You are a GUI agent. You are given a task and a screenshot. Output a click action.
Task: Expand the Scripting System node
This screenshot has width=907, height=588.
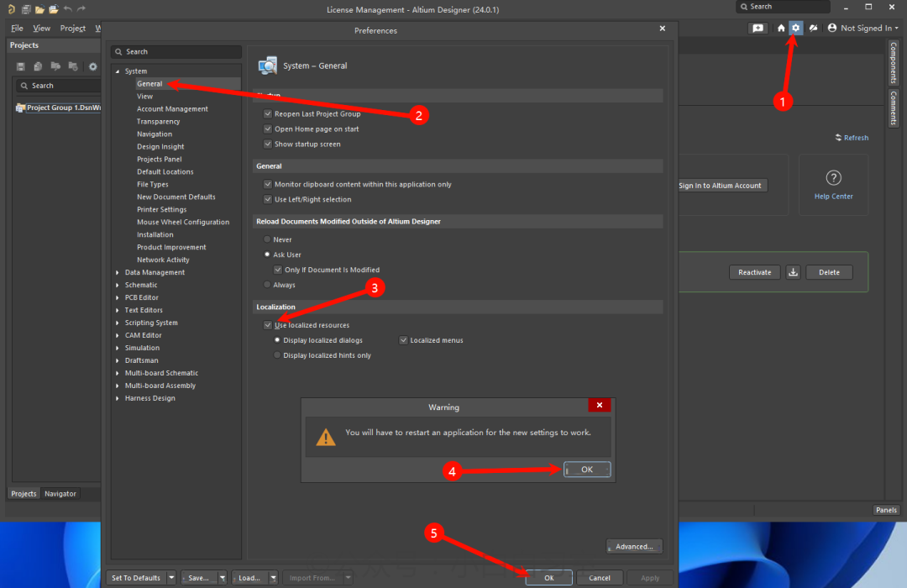pos(118,323)
